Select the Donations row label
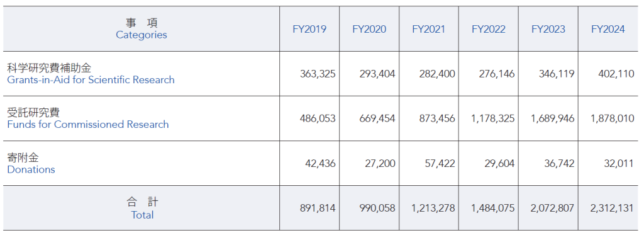 pyautogui.click(x=31, y=169)
